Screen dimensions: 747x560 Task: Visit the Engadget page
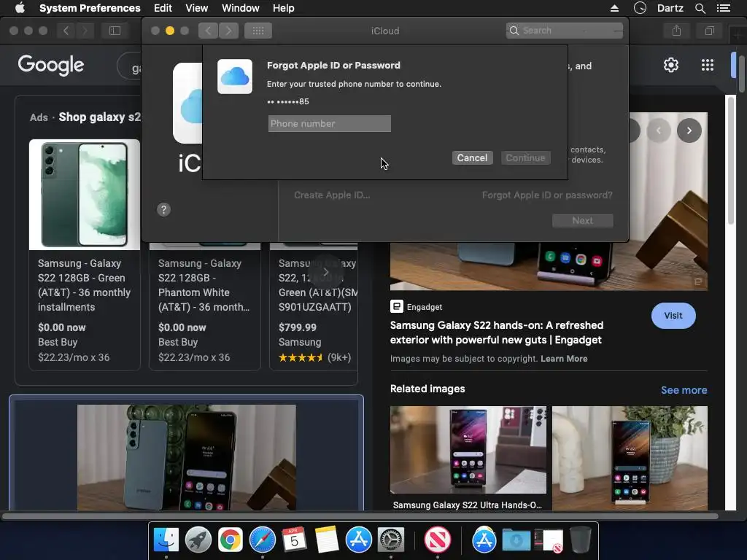(673, 315)
